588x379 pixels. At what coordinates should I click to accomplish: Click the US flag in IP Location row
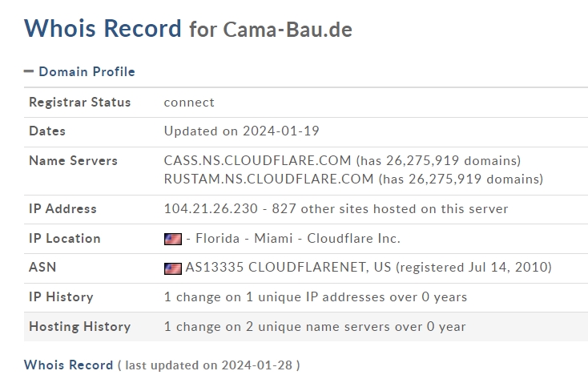click(173, 239)
